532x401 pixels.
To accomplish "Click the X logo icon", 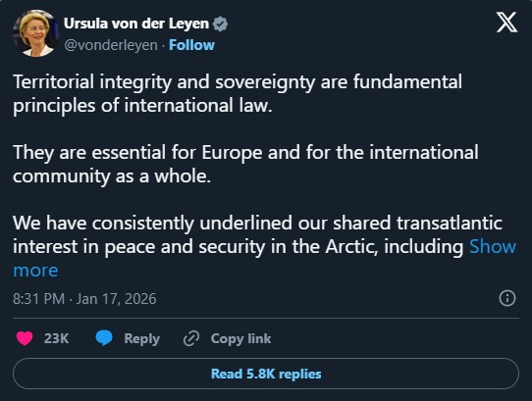I will coord(506,23).
